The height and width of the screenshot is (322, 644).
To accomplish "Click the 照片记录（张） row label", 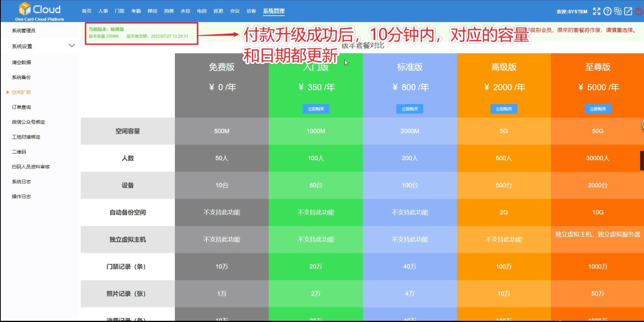I will point(128,293).
